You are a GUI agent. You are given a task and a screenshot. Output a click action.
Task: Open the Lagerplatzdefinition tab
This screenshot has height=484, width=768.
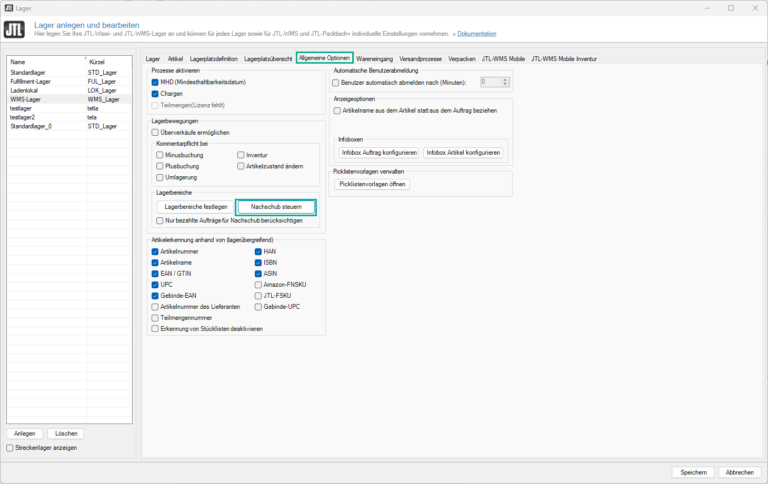pos(214,59)
